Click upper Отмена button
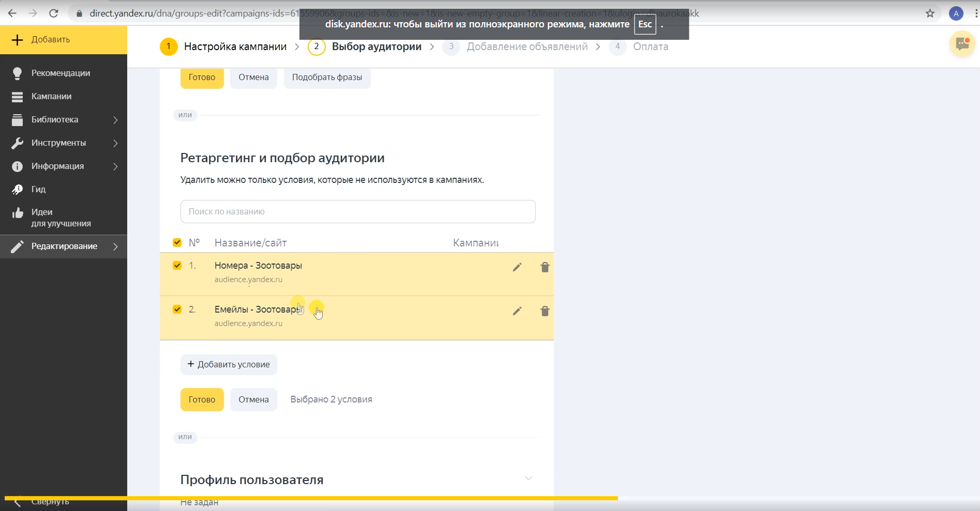Screen dimensions: 980x511 coord(253,78)
